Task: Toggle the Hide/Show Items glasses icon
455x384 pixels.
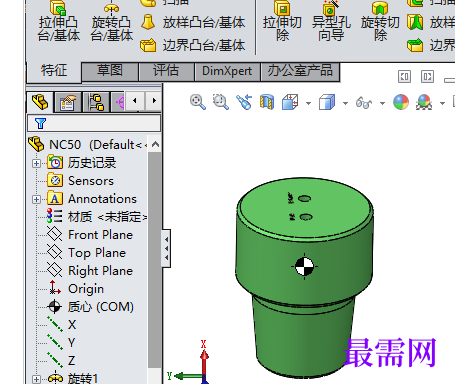Action: 363,102
